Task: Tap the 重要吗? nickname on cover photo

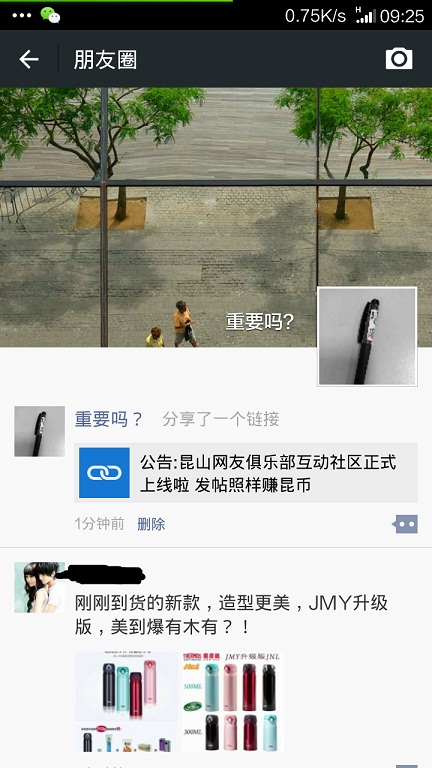Action: (x=260, y=321)
